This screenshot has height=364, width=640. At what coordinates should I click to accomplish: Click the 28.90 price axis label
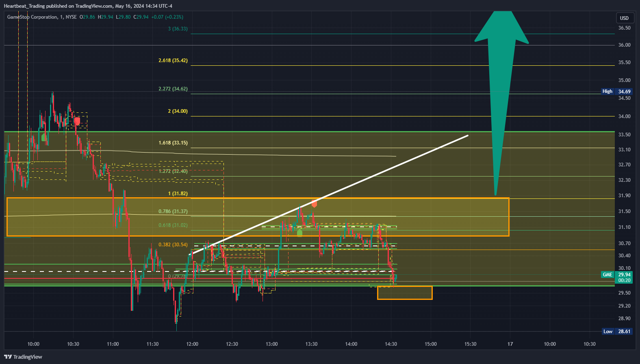pos(625,319)
